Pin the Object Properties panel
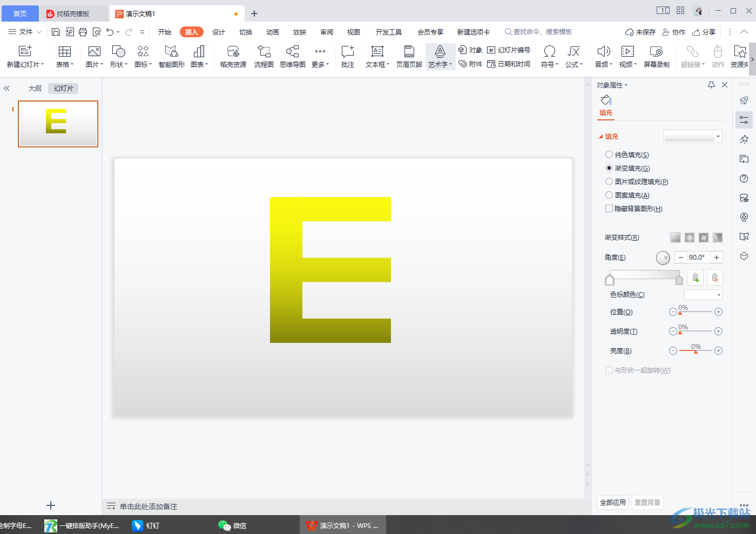This screenshot has height=534, width=756. (x=711, y=85)
